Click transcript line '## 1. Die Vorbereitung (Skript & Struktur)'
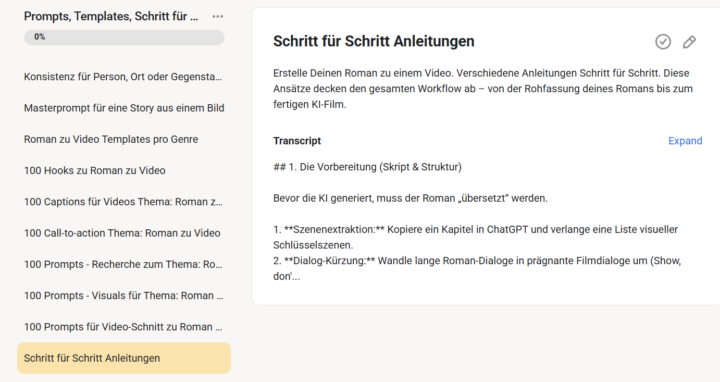The width and height of the screenshot is (720, 382). pyautogui.click(x=367, y=167)
